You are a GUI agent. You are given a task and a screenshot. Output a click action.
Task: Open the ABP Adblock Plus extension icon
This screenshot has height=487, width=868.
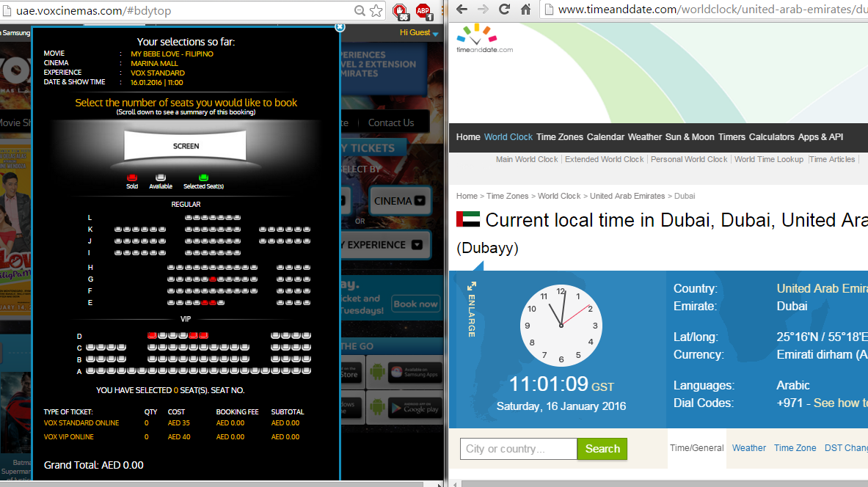(x=423, y=11)
